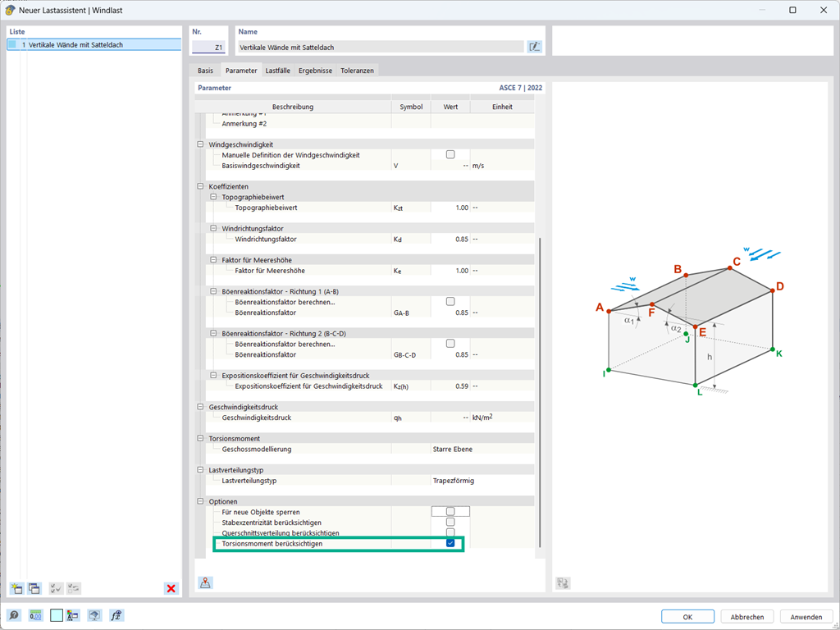The image size is (840, 630).
Task: Confirm with the OK button
Action: click(x=687, y=617)
